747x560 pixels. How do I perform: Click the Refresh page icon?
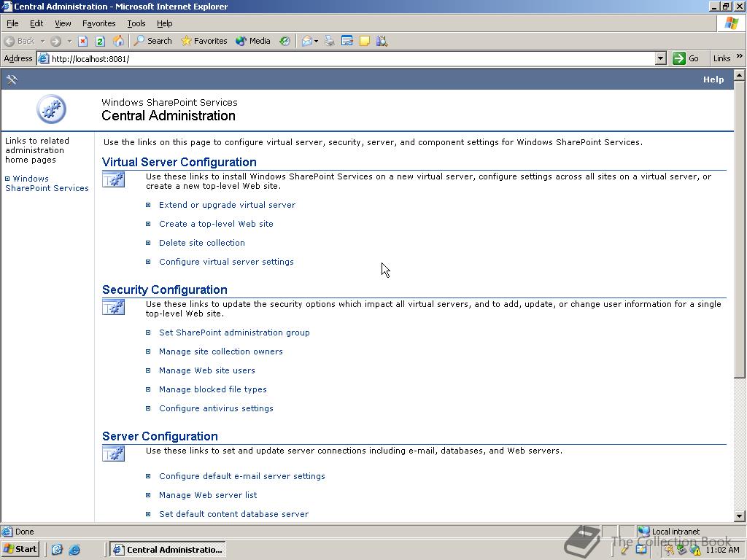click(100, 41)
